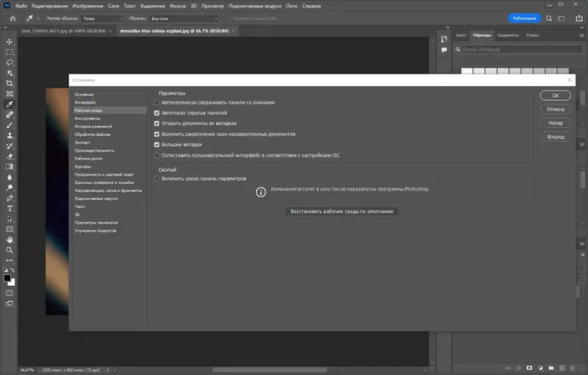Open the search magnifier in top bar
Image resolution: width=588 pixels, height=375 pixels.
549,18
